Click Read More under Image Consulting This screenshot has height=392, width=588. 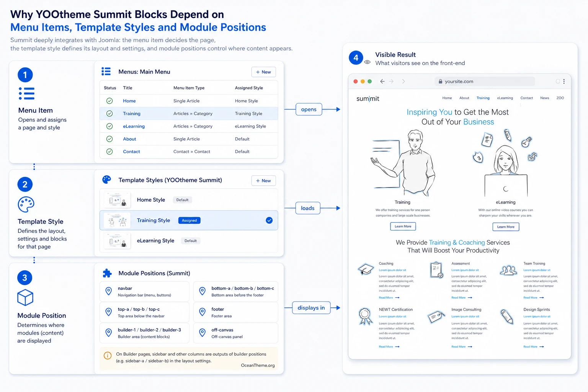tap(462, 347)
